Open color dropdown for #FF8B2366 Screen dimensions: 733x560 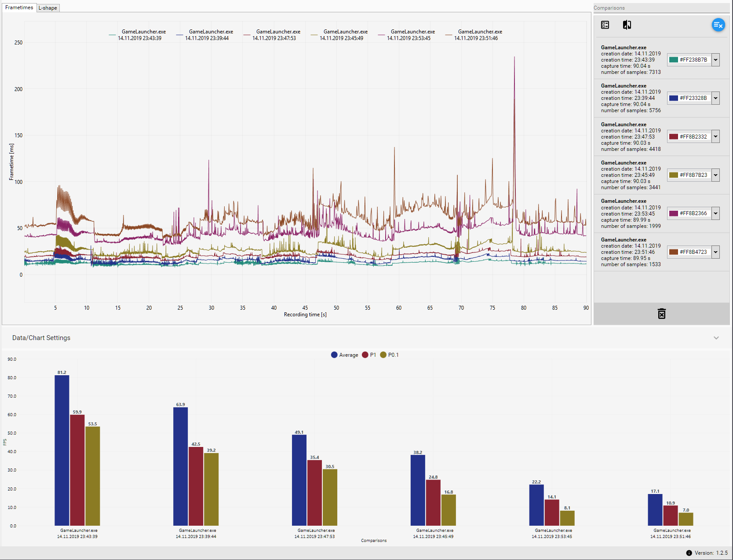[716, 213]
